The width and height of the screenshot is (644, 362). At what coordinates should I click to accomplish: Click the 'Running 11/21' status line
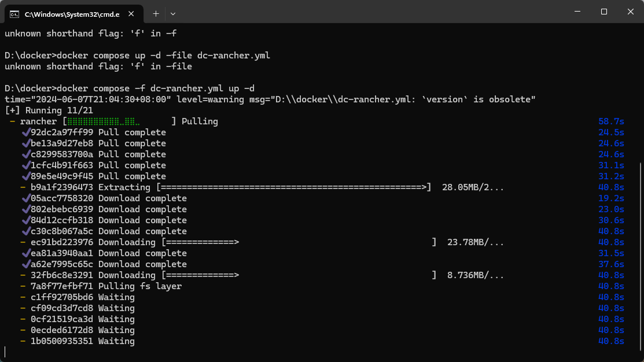tap(49, 110)
